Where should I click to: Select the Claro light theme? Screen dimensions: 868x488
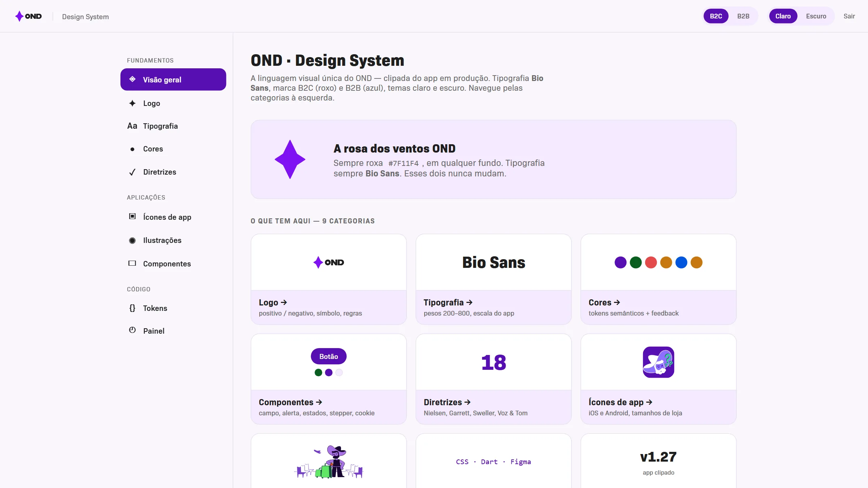tap(783, 16)
